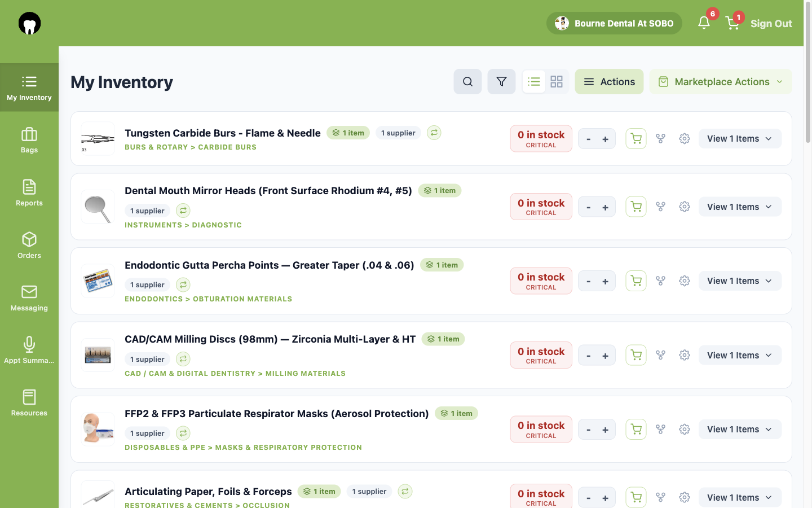Viewport: 812px width, 508px height.
Task: Open Appt Summary in sidebar
Action: point(29,351)
